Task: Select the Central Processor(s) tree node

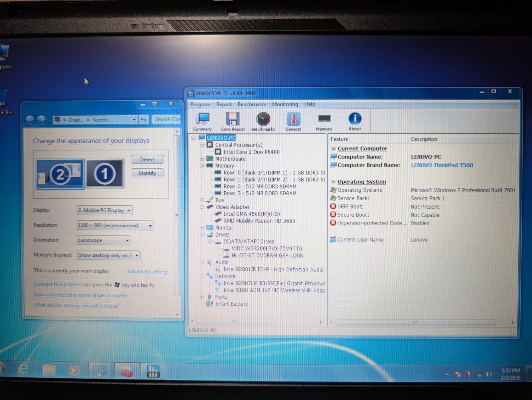Action: (x=238, y=145)
